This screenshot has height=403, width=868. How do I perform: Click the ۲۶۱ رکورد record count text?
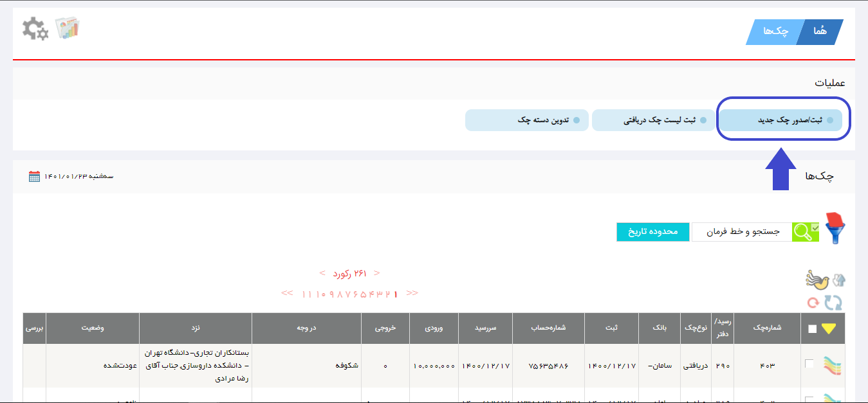coord(350,273)
